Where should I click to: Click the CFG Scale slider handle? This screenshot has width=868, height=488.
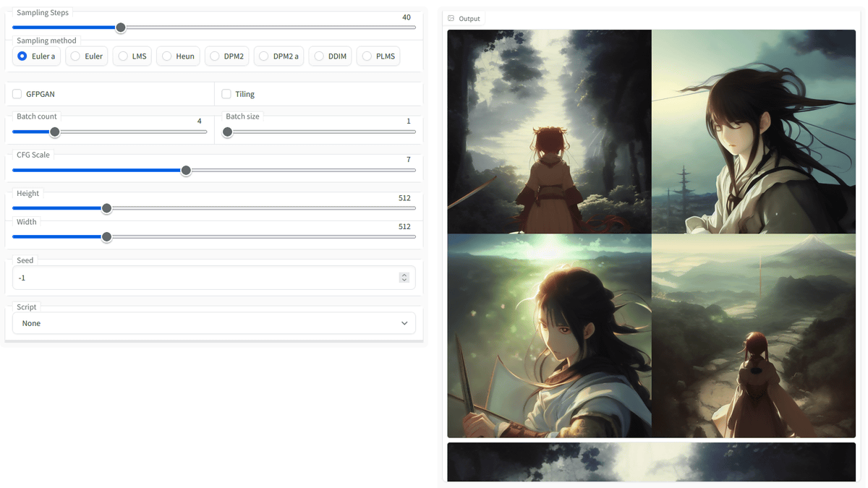[186, 171]
